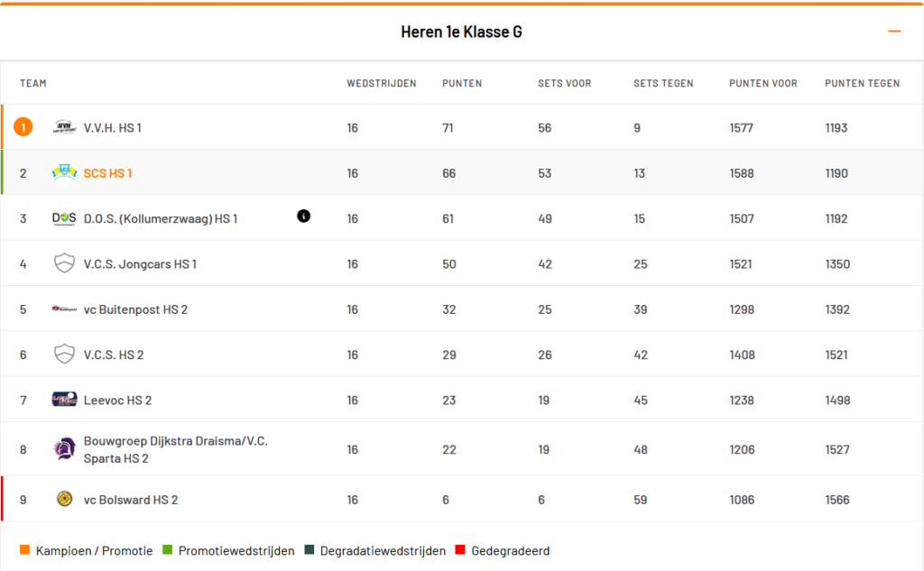
Task: Click the orange Kampioen / Promotie legend swatch
Action: [x=24, y=550]
